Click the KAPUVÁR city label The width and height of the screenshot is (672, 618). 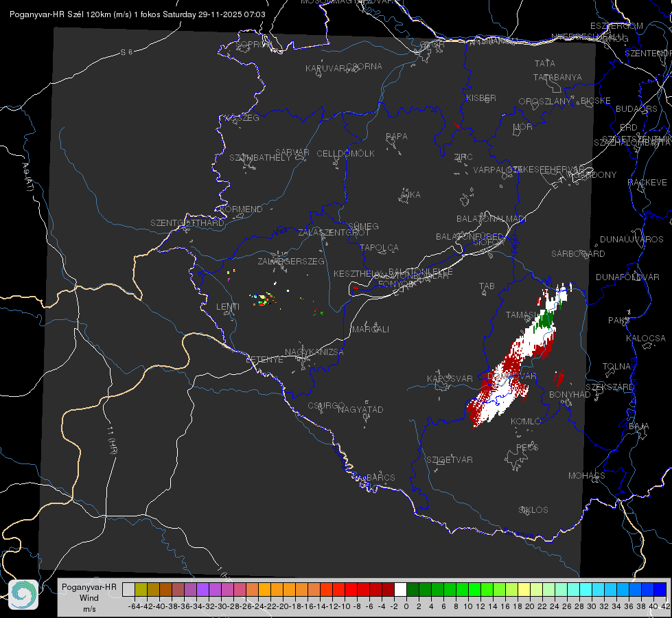325,69
